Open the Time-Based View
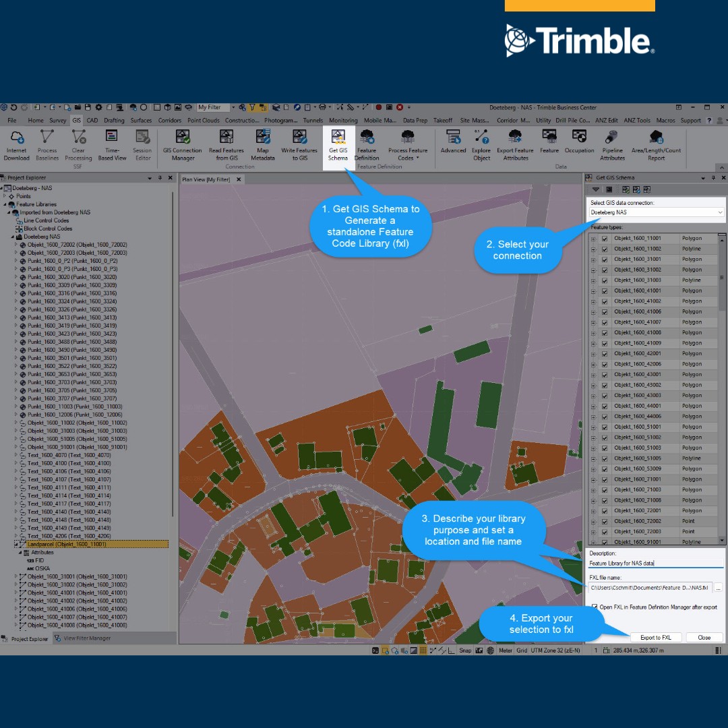Image resolution: width=728 pixels, height=728 pixels. pos(112,146)
